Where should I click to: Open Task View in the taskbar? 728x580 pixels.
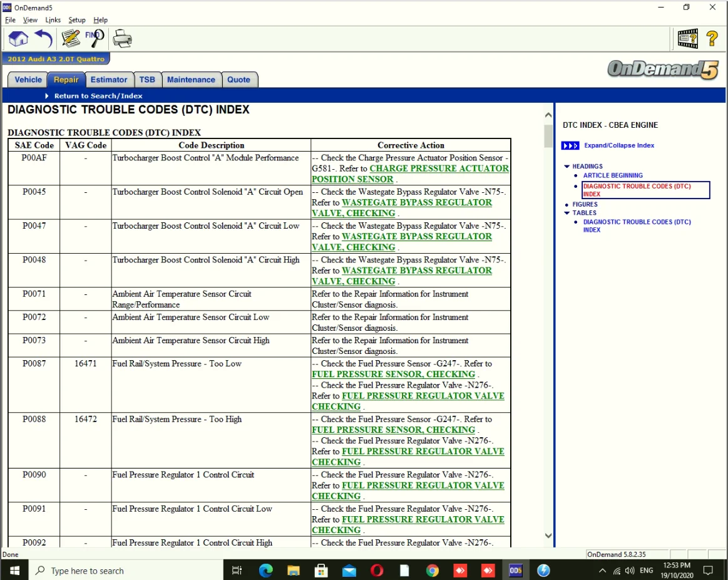point(237,570)
